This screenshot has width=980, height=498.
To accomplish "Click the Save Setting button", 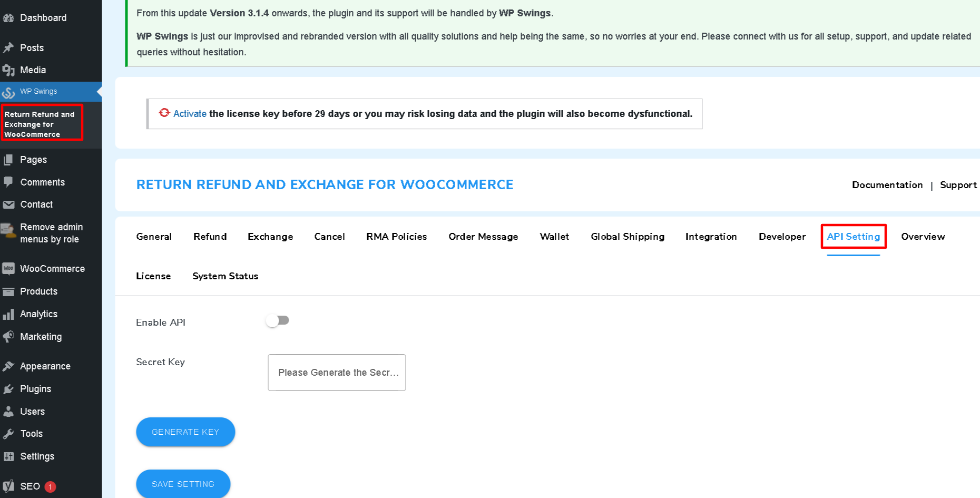I will [183, 484].
